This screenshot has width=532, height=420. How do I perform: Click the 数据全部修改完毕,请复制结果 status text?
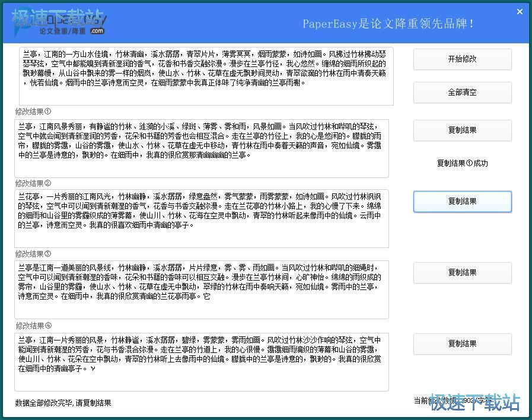(x=63, y=403)
